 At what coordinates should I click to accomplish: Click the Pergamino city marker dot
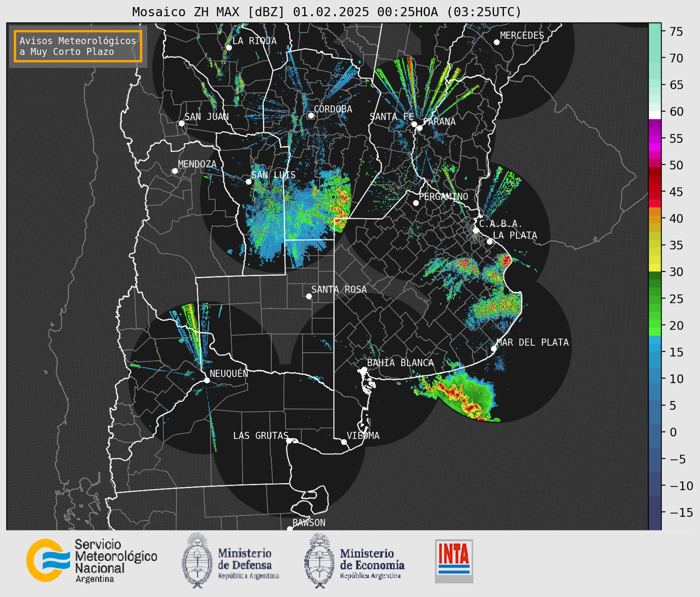[x=416, y=203]
